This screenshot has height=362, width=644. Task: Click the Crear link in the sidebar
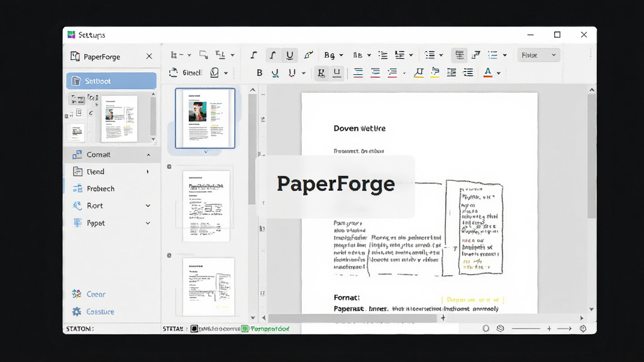[96, 294]
